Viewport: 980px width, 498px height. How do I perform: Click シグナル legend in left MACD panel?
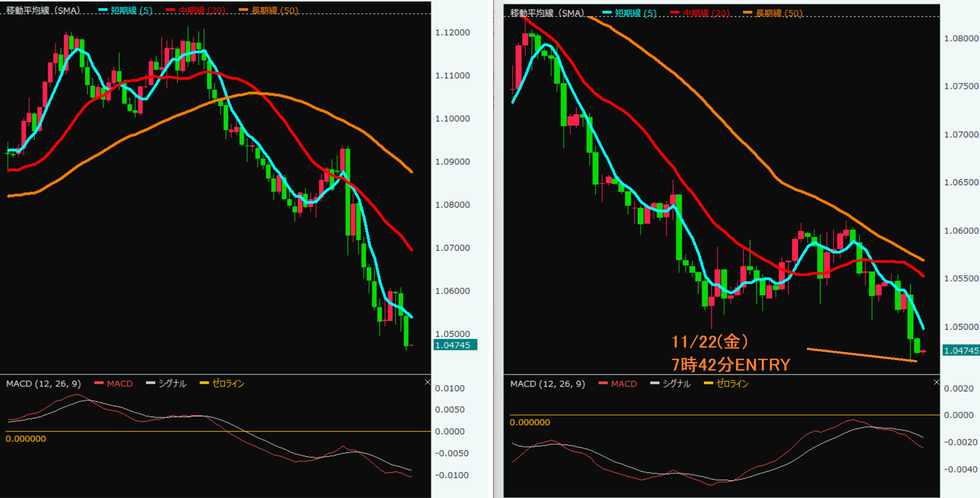pos(172,384)
